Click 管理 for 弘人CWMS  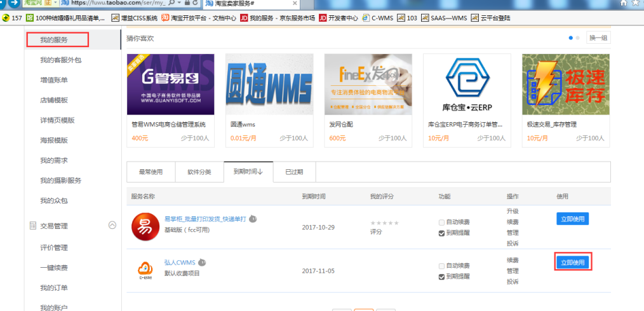(513, 271)
